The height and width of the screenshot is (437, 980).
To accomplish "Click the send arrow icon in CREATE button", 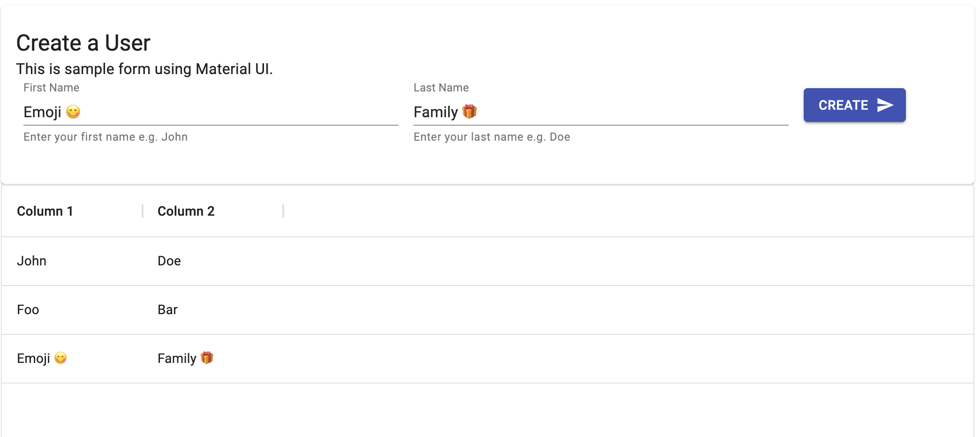I will click(x=885, y=105).
